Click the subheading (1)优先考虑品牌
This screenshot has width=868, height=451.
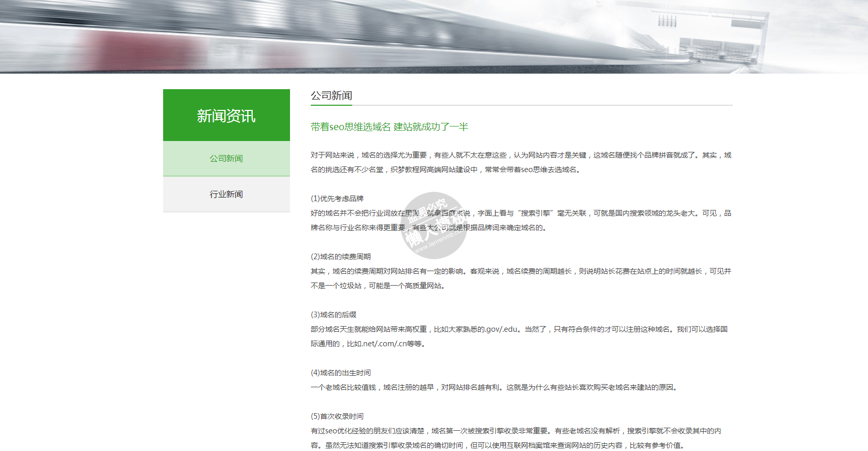coord(337,199)
